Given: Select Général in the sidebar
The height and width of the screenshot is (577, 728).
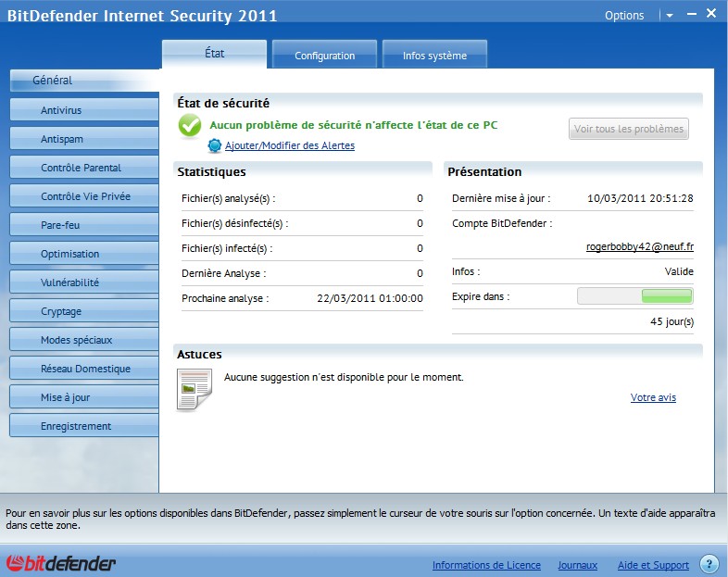Looking at the screenshot, I should [84, 81].
